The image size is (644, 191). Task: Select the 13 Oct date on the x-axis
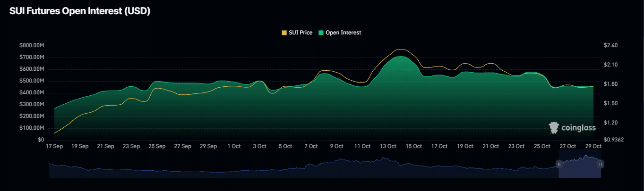[388, 146]
